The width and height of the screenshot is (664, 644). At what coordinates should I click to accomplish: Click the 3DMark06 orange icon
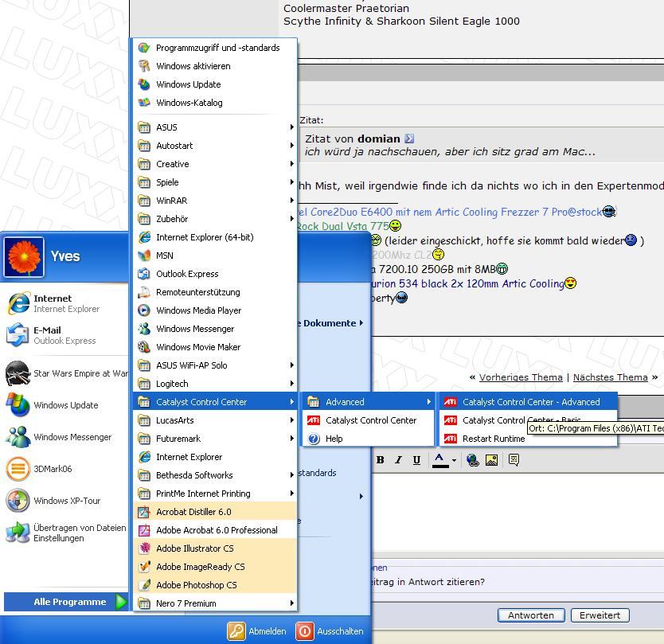point(18,469)
